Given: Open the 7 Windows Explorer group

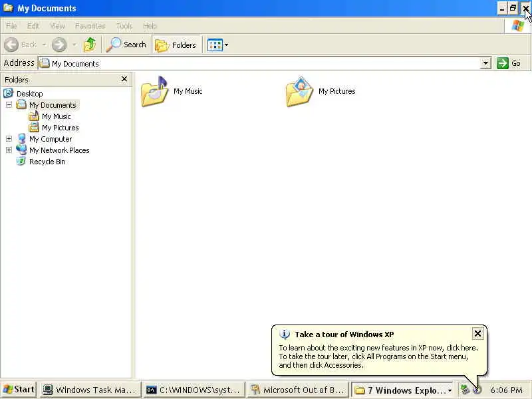Looking at the screenshot, I should point(403,390).
